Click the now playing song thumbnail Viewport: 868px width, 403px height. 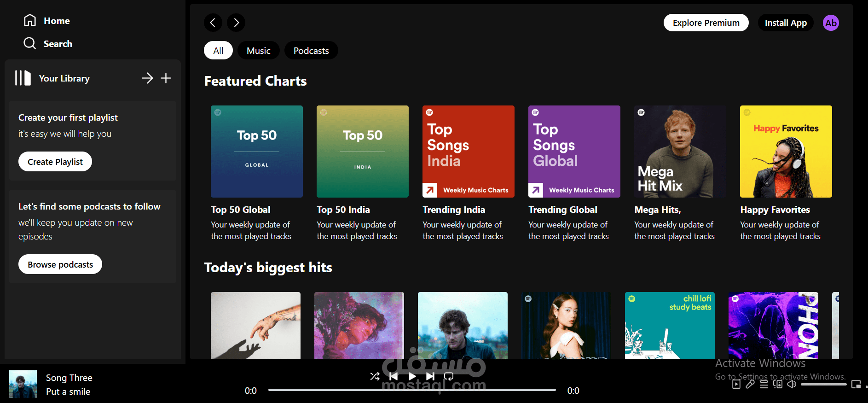(x=23, y=384)
